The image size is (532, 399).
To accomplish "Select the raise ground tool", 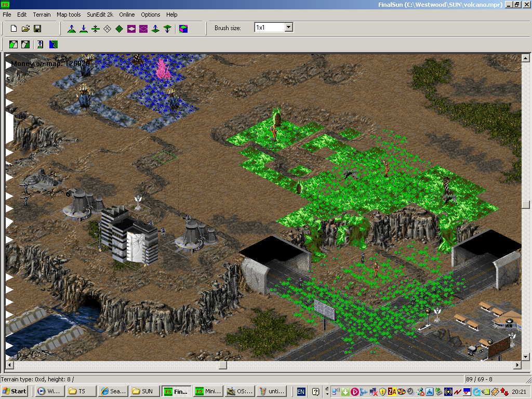I will coord(72,29).
